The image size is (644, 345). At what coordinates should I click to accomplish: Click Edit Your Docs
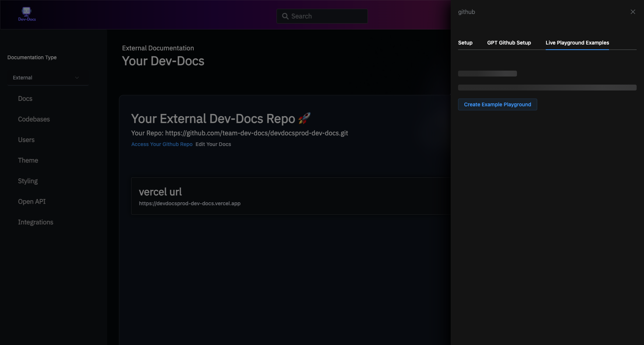pos(213,144)
